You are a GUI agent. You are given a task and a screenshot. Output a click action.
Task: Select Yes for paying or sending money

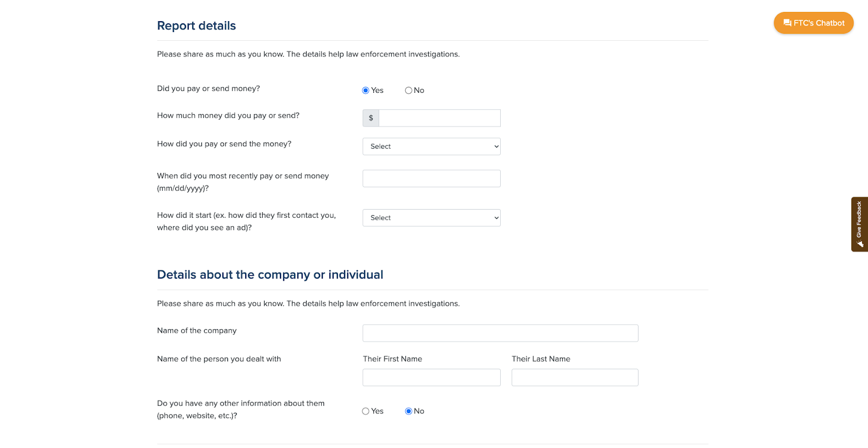pos(366,91)
